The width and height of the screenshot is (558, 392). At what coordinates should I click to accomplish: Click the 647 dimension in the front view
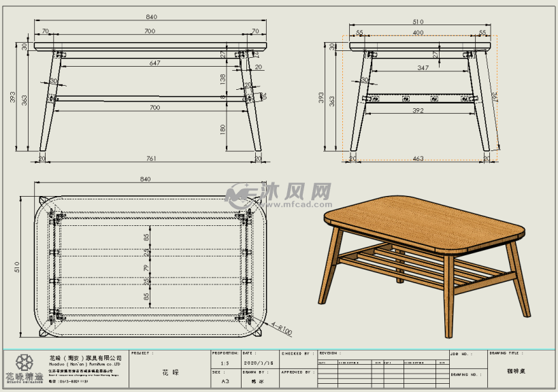point(154,63)
